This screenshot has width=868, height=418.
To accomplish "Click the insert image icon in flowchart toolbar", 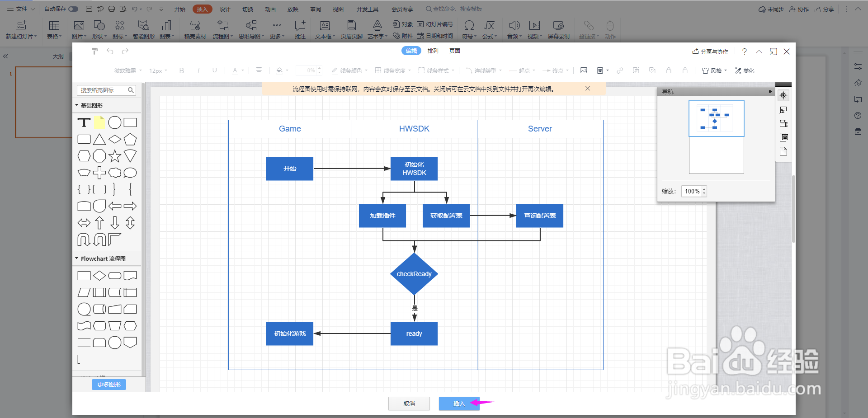I will click(584, 70).
